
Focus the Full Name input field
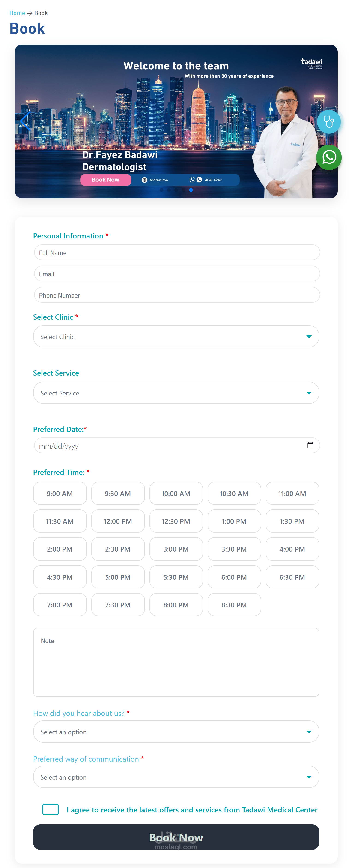[x=177, y=252]
